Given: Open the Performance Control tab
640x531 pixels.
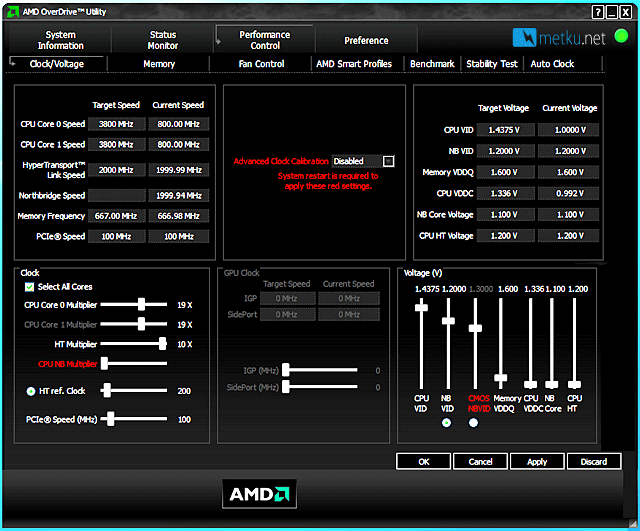Looking at the screenshot, I should point(265,40).
